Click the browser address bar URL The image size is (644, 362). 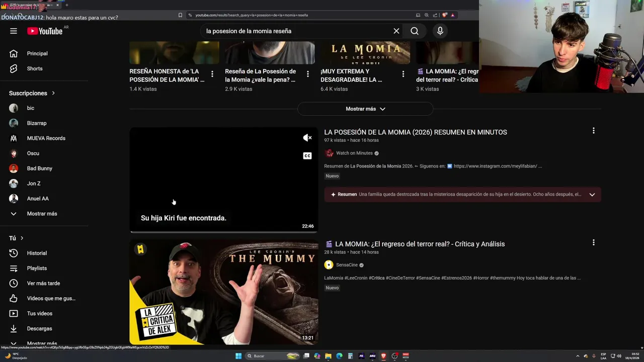[252, 15]
